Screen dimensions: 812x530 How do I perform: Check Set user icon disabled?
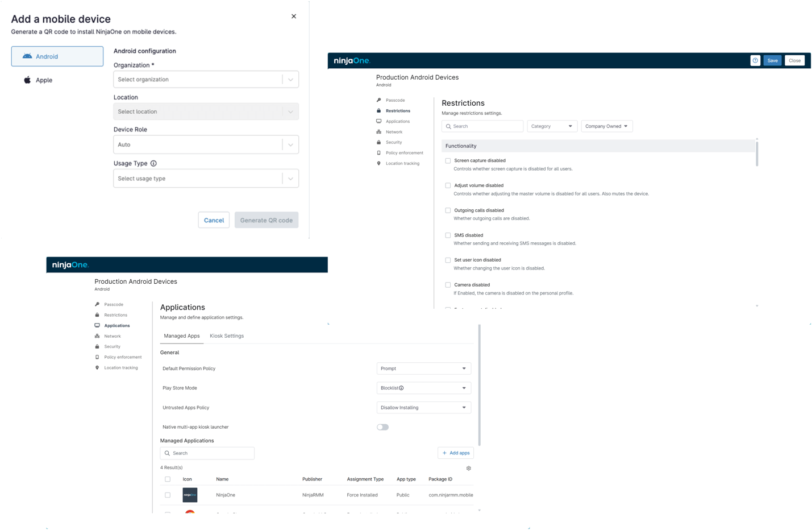[448, 260]
